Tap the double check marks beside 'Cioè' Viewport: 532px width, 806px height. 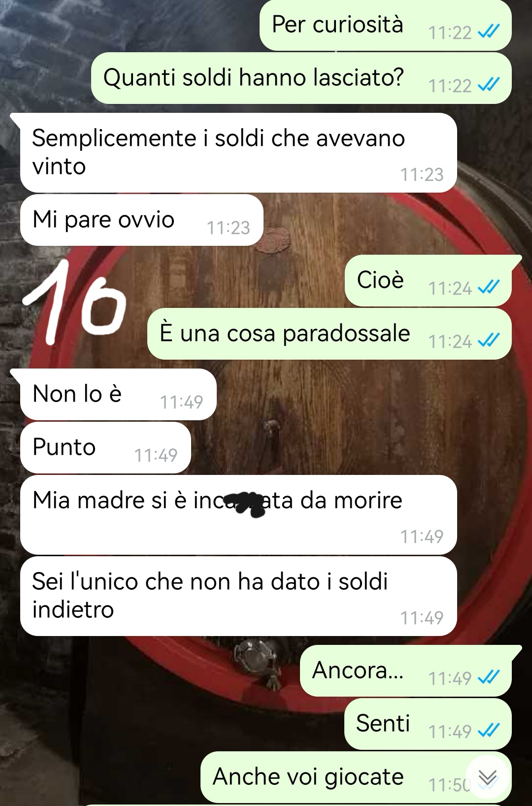(x=489, y=288)
